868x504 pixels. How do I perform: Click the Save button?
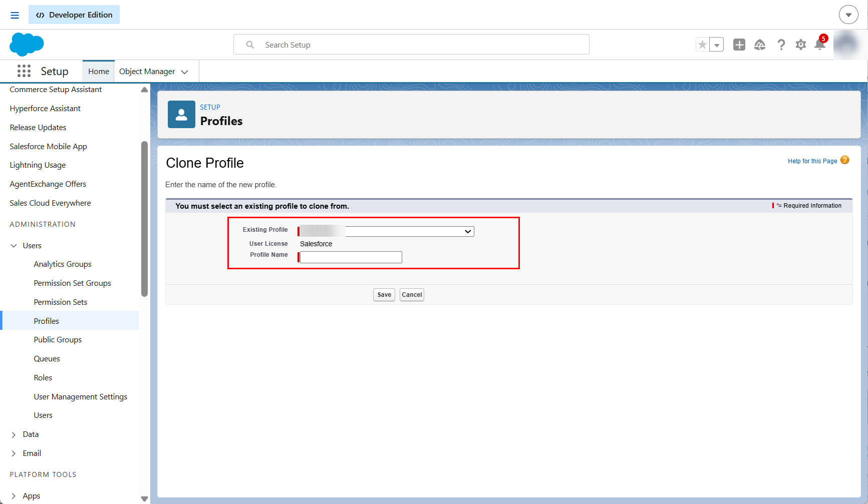[384, 295]
